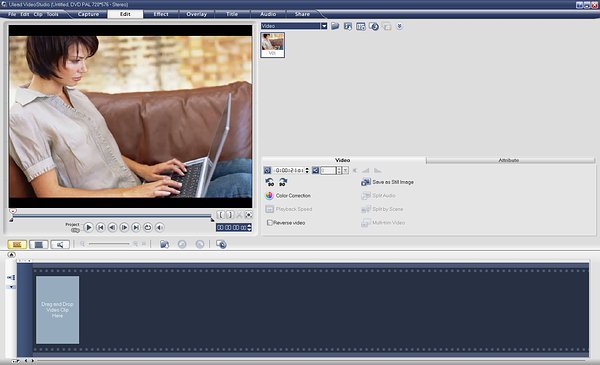This screenshot has height=365, width=600.
Task: Toggle the repeat playback button
Action: (148, 227)
